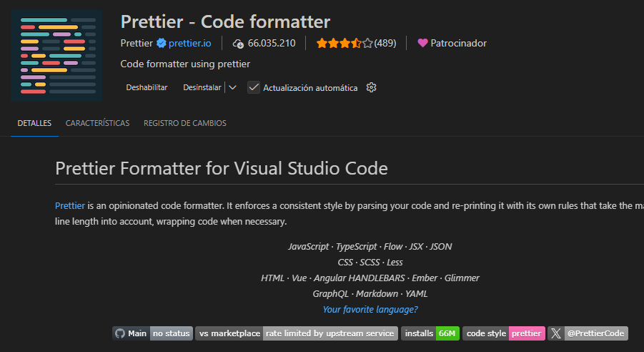The image size is (644, 352).
Task: Click the X @PrettierCode badge
Action: click(588, 333)
